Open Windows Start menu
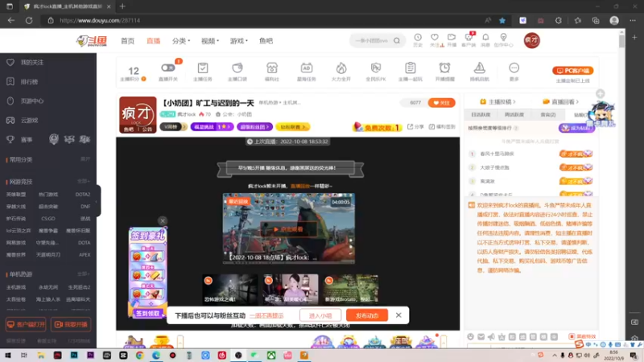The width and height of the screenshot is (644, 362). pyautogui.click(x=8, y=356)
